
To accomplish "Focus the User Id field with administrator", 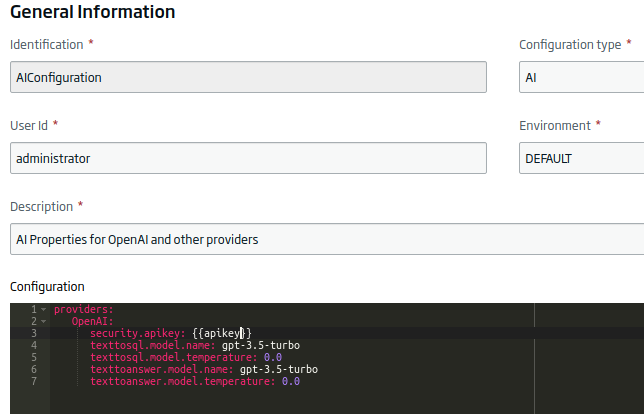I will 248,158.
